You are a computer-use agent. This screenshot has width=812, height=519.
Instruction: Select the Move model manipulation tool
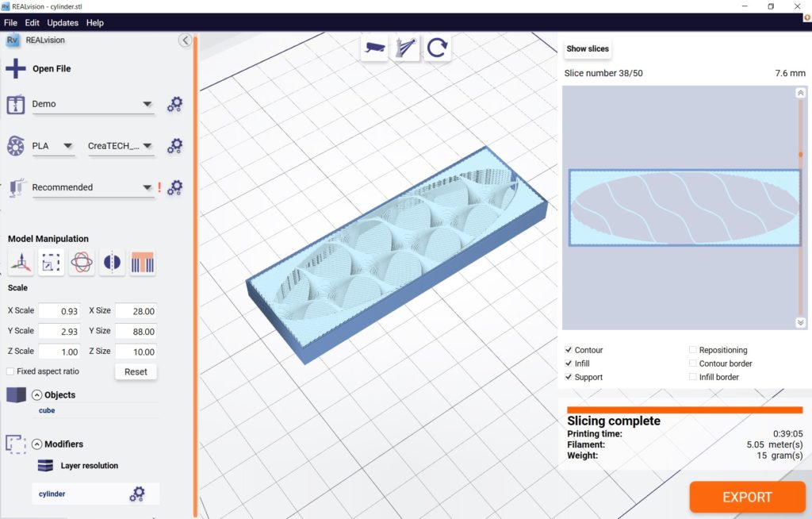21,263
